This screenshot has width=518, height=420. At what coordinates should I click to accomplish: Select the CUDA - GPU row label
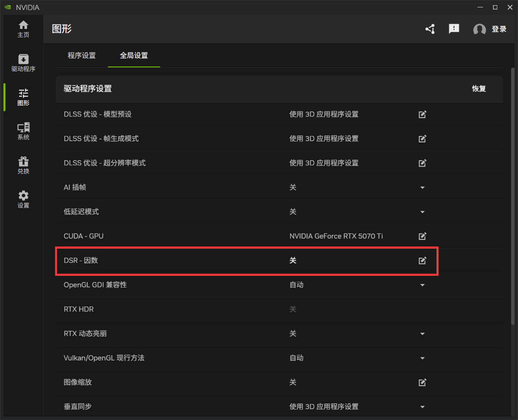[x=84, y=236]
